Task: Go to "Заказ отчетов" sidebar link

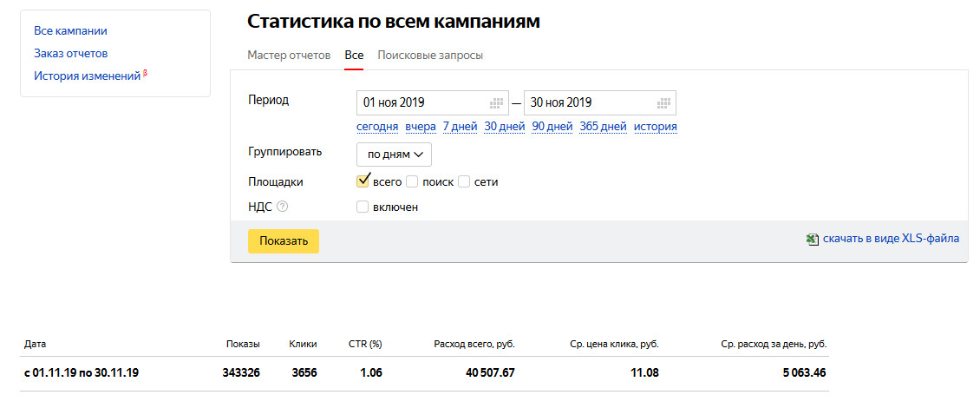Action: pyautogui.click(x=70, y=53)
